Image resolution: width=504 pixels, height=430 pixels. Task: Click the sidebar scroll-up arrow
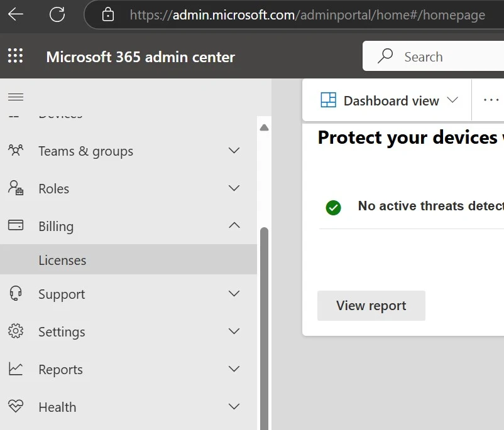pyautogui.click(x=264, y=128)
